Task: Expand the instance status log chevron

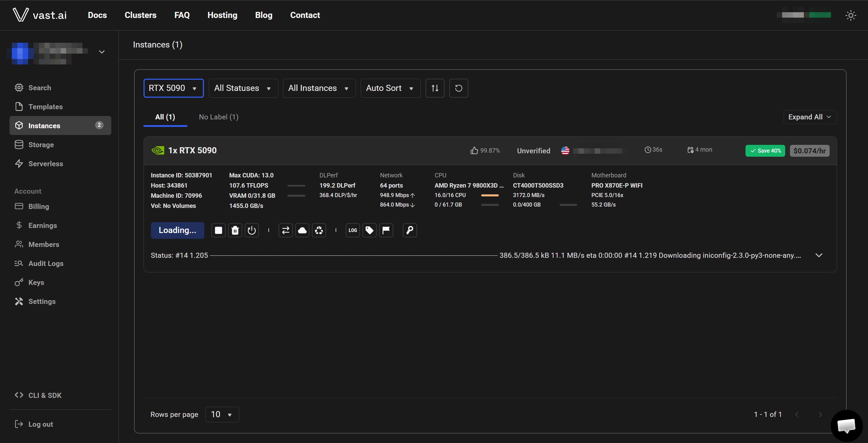Action: point(818,255)
